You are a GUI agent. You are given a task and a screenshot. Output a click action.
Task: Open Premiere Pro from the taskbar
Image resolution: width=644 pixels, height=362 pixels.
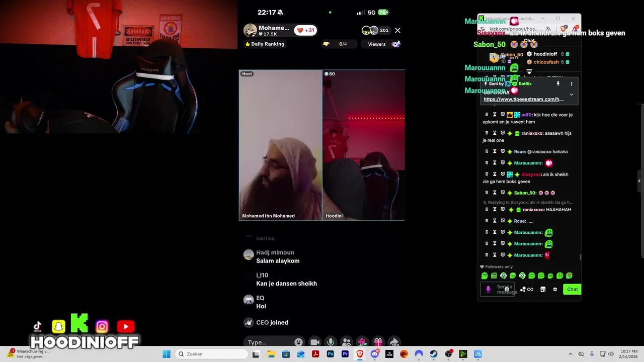(345, 354)
